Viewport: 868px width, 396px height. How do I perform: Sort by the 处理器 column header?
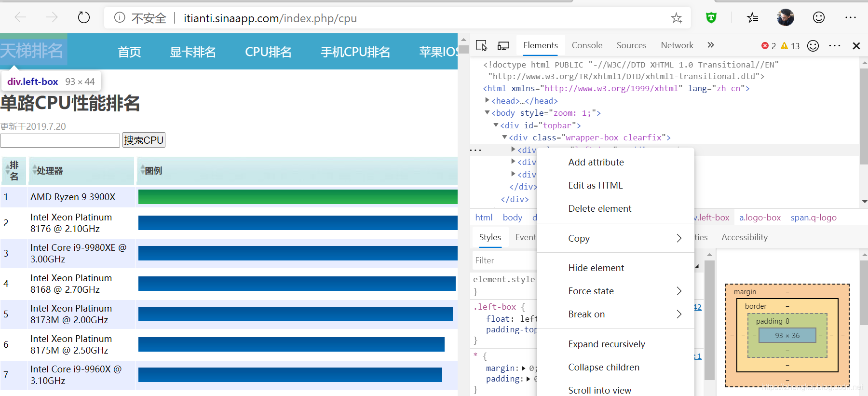tap(81, 171)
